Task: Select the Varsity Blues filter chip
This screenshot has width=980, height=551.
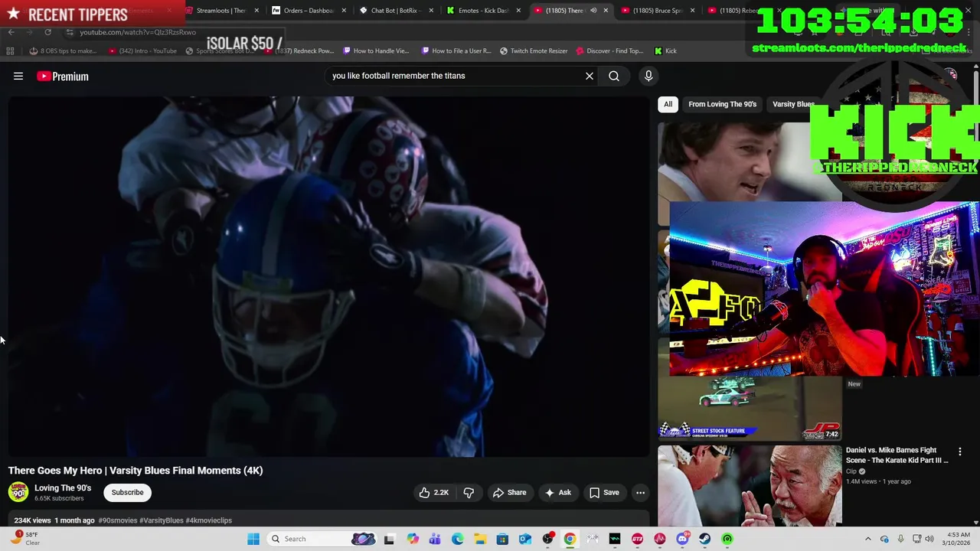Action: (793, 104)
